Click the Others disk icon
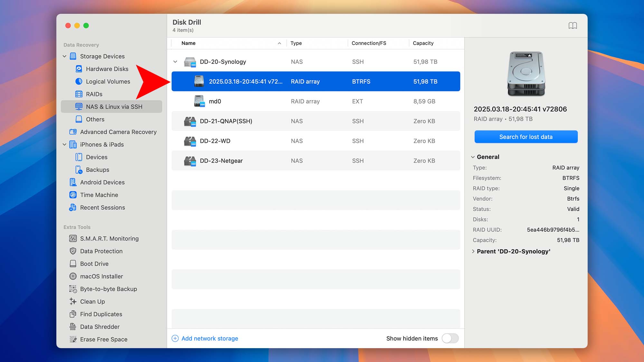644x362 pixels. point(79,119)
